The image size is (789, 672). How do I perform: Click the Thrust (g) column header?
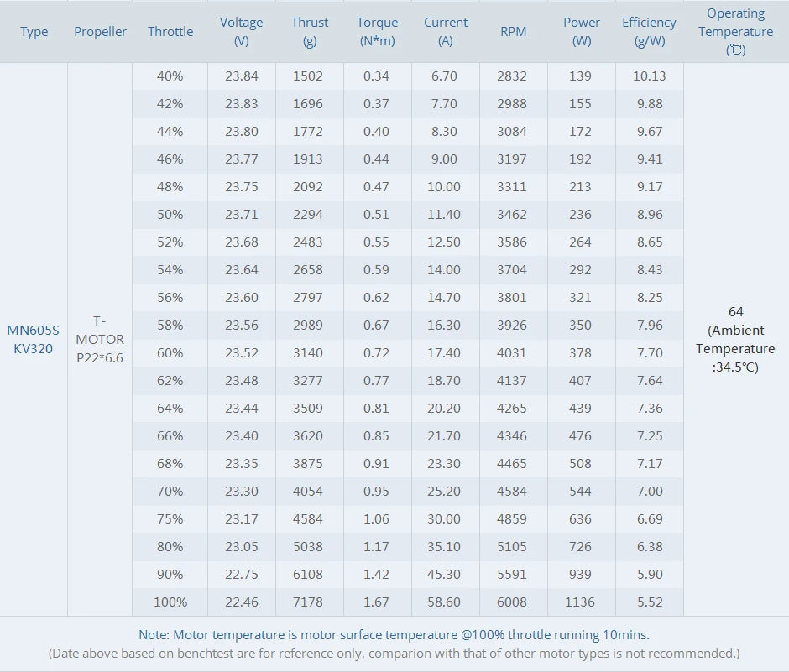point(310,31)
